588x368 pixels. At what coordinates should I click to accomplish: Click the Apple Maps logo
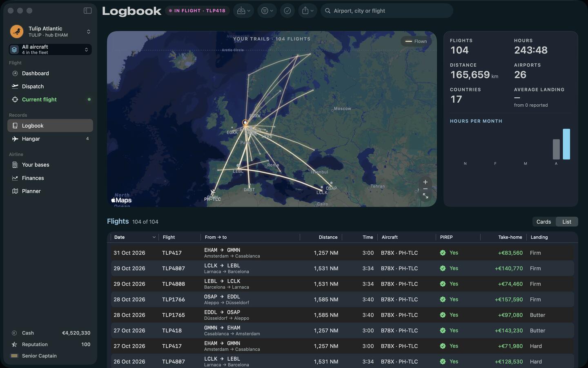[x=121, y=200]
